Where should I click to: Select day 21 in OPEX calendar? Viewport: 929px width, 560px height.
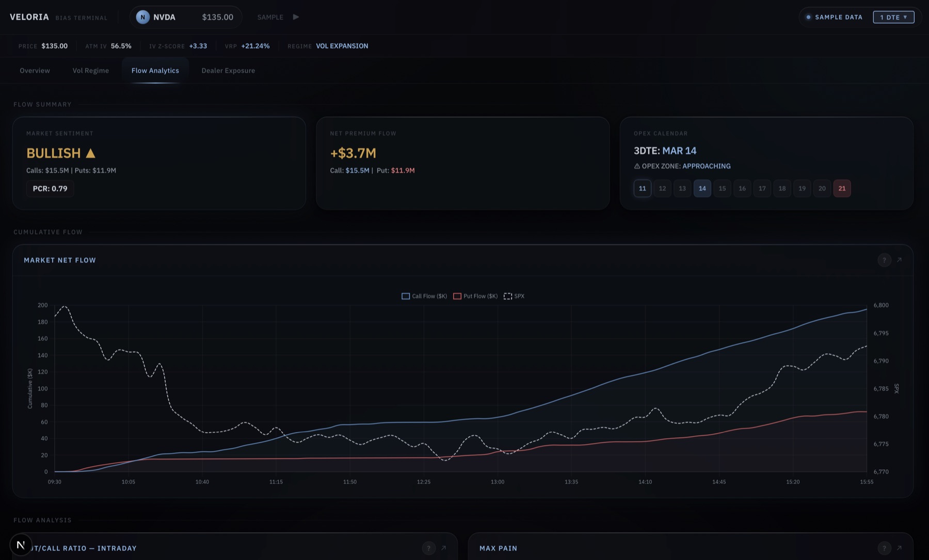pos(842,188)
